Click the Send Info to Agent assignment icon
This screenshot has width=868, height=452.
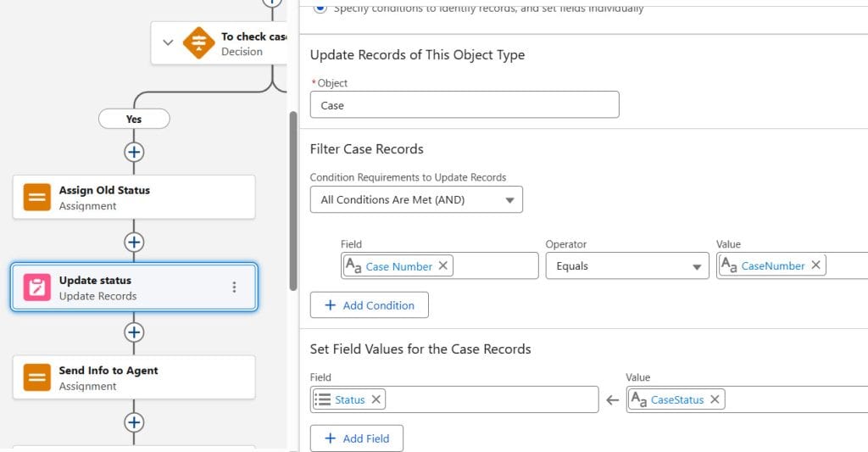[37, 377]
